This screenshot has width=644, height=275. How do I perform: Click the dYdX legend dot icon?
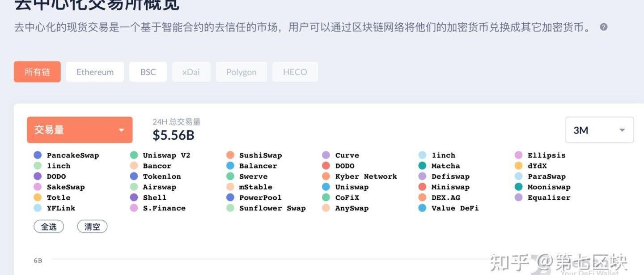pos(518,166)
